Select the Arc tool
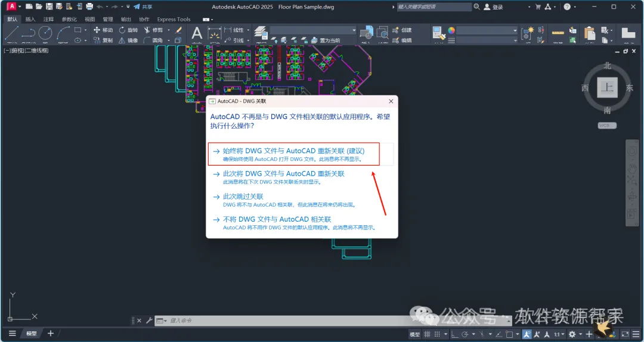 coord(63,34)
